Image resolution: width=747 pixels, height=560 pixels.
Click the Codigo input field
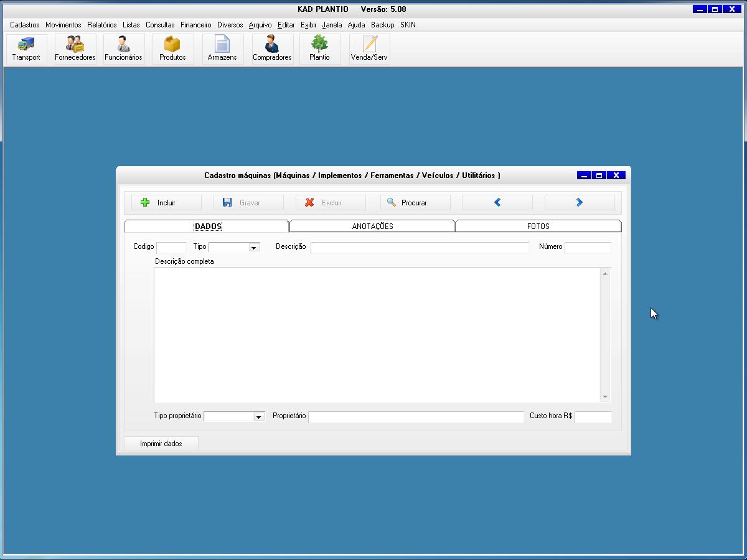point(171,247)
